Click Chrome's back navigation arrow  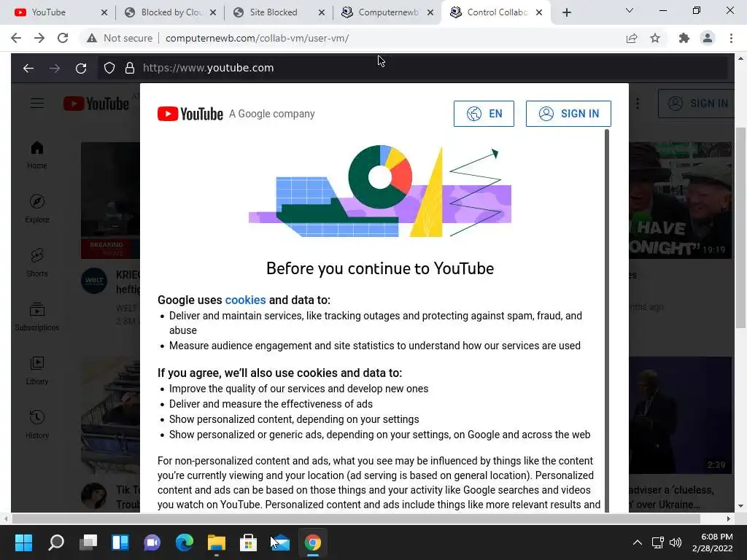(16, 38)
